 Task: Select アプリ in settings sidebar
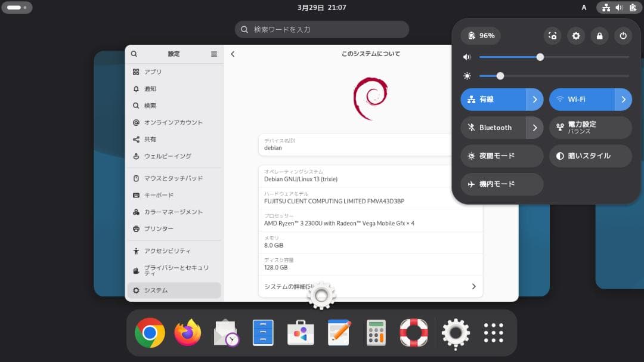tap(174, 72)
